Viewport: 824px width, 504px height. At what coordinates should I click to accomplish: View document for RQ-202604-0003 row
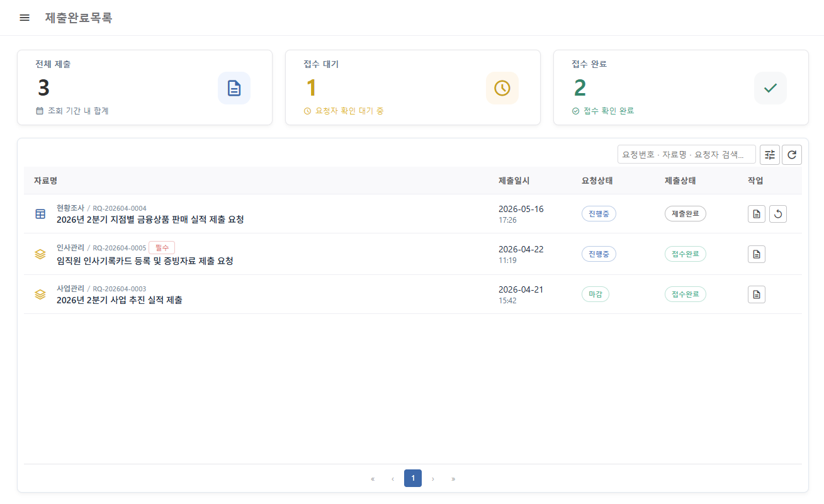pyautogui.click(x=757, y=294)
